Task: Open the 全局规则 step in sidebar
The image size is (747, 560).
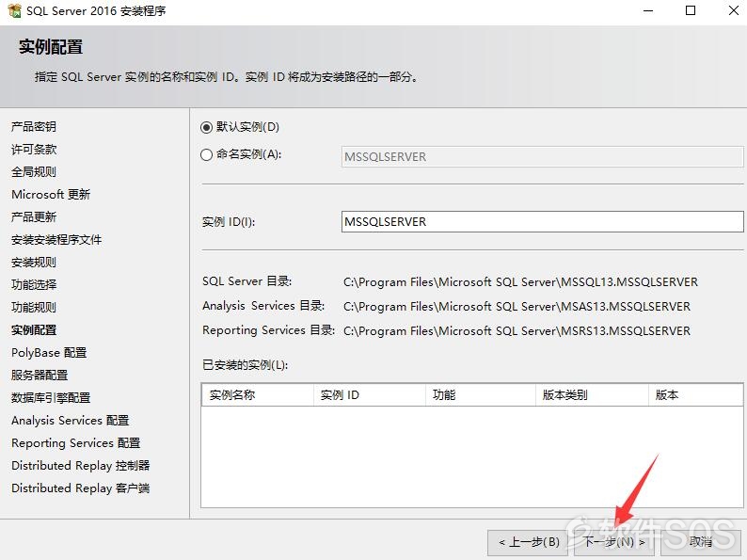Action: 33,171
